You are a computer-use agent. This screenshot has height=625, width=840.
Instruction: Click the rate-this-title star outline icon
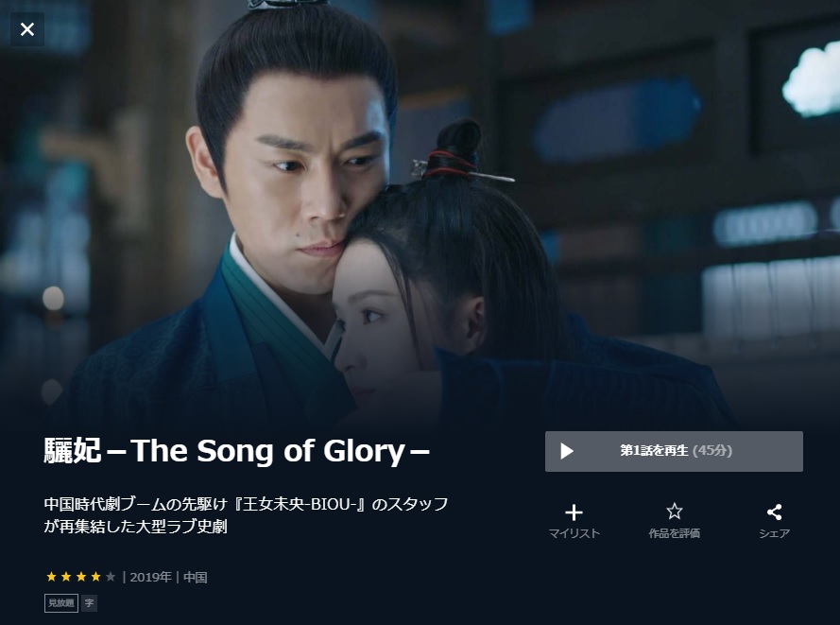click(674, 512)
